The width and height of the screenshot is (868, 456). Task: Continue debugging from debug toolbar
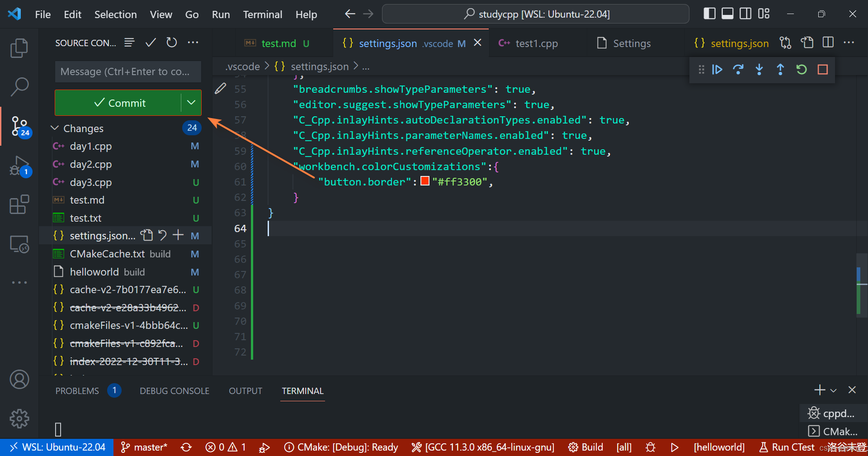717,70
